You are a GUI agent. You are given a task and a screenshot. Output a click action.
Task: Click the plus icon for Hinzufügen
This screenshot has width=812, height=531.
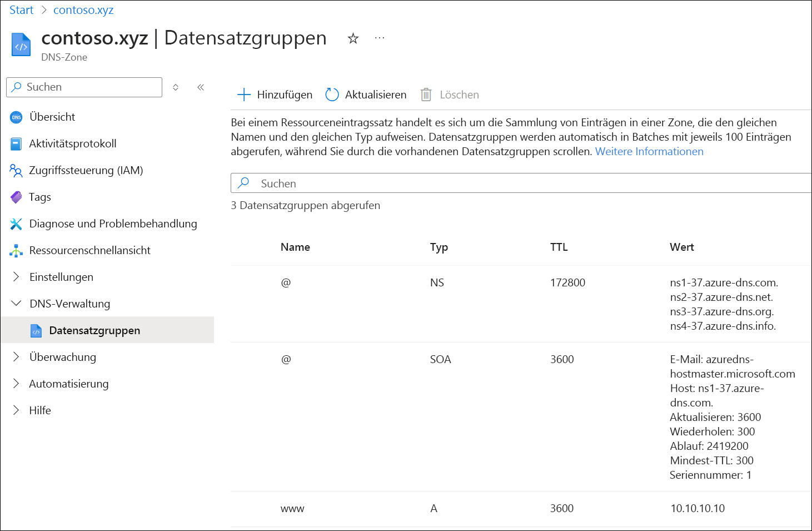(x=244, y=95)
